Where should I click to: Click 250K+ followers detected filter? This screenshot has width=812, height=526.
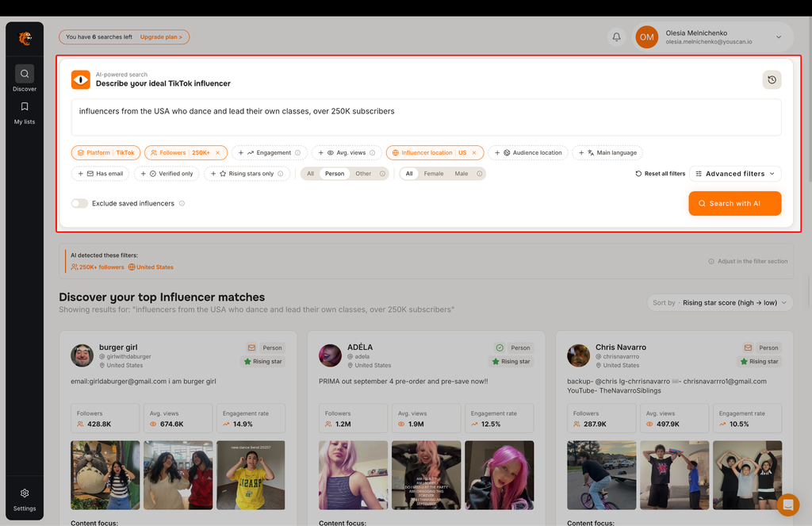[98, 267]
